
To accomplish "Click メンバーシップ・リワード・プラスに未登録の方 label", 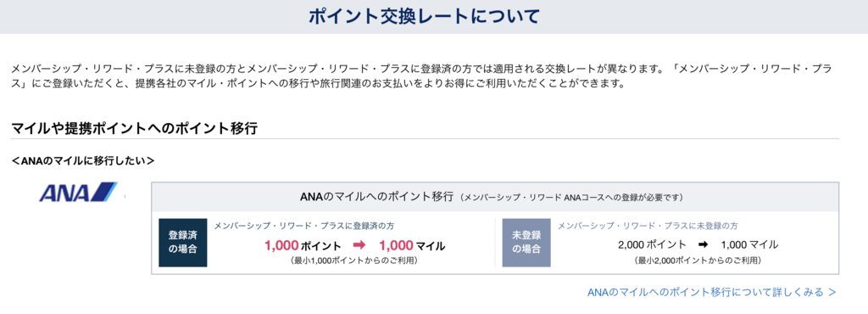I will click(648, 226).
